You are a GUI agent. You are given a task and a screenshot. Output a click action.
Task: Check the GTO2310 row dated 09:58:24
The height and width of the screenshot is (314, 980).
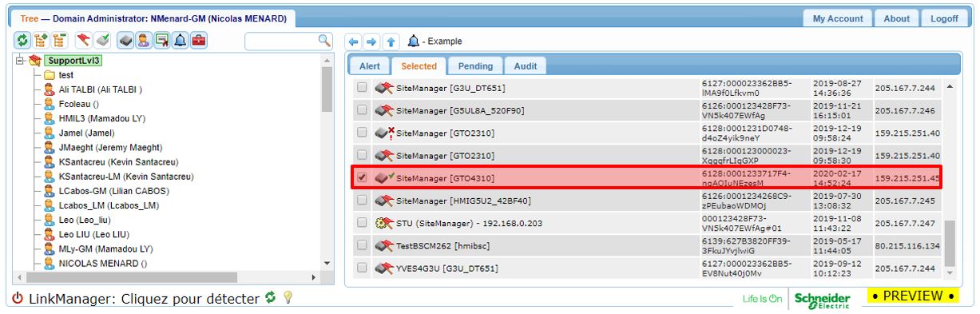click(362, 133)
